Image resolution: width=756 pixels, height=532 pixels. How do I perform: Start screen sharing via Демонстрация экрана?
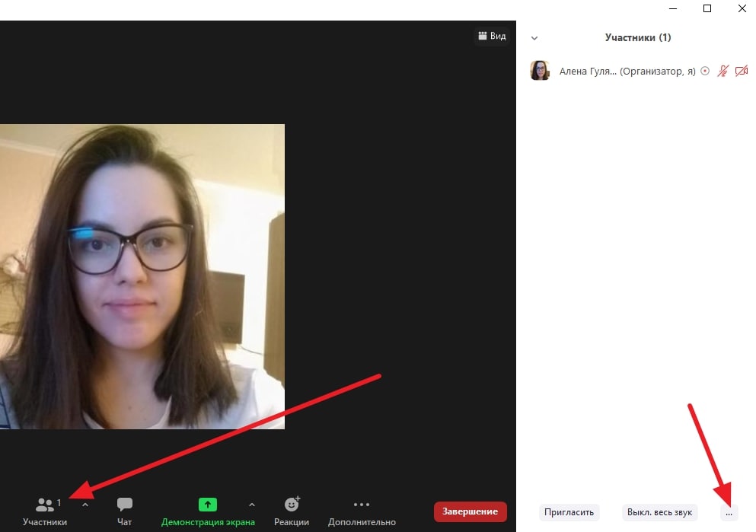pyautogui.click(x=208, y=511)
